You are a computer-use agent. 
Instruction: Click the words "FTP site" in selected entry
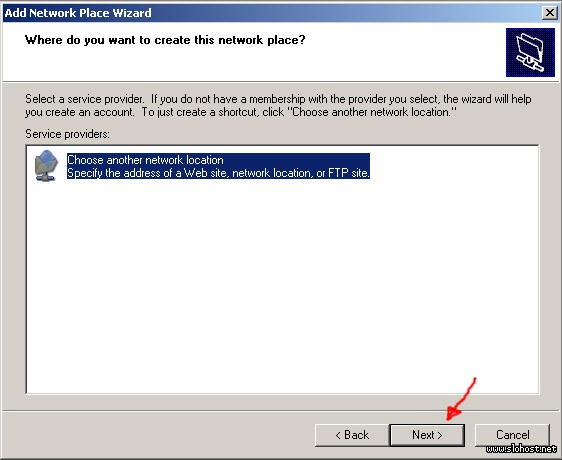[348, 173]
